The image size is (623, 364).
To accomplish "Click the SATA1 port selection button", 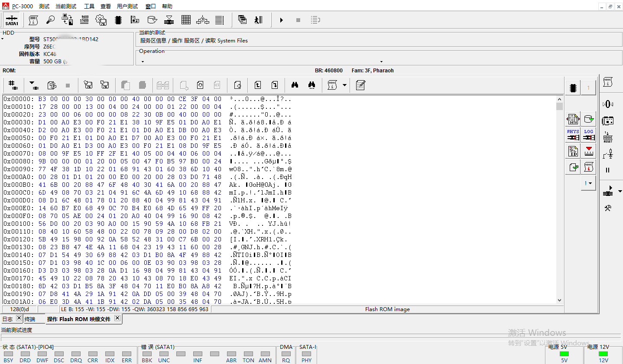I will pos(12,20).
